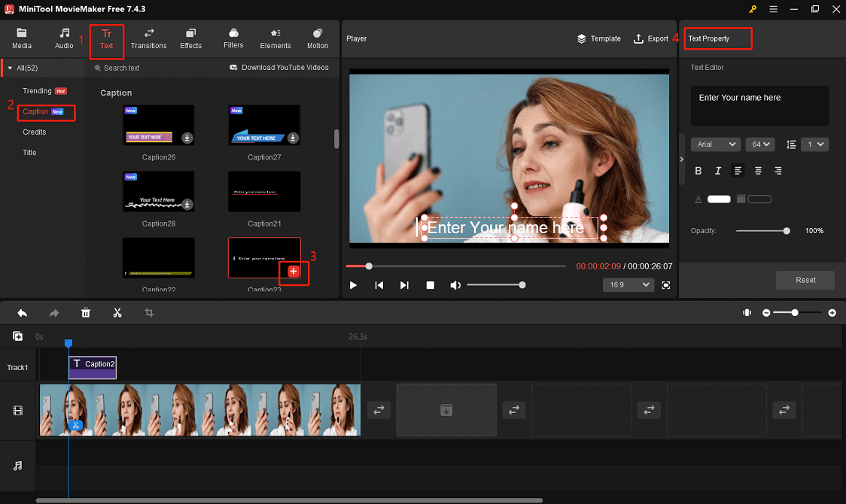
Task: Open the Audio tab
Action: click(x=64, y=39)
